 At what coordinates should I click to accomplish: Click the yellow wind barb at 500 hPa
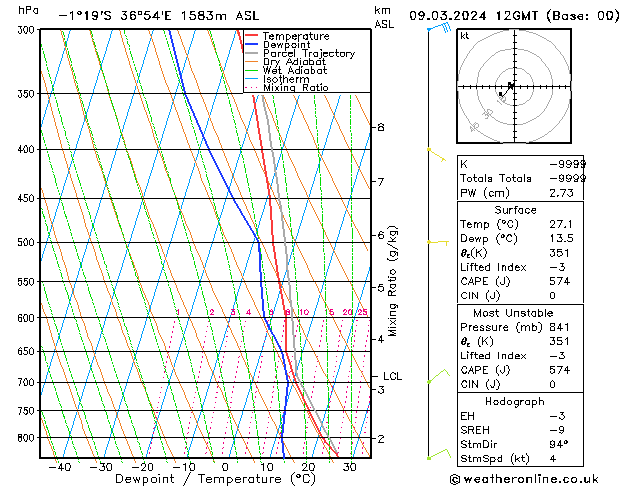[x=438, y=242]
